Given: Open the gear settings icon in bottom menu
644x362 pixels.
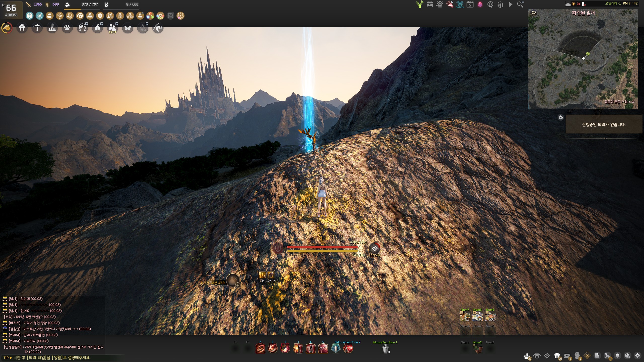Looking at the screenshot, I should pos(638,356).
